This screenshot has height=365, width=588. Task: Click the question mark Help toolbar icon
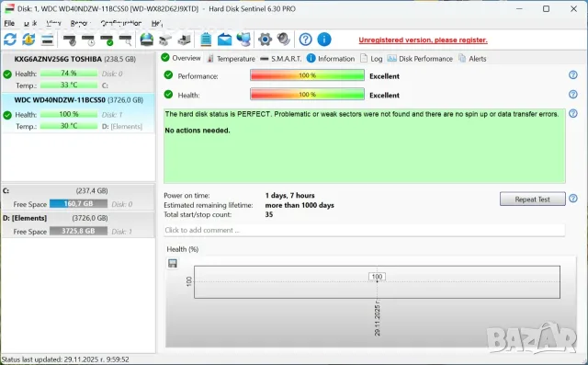[306, 40]
